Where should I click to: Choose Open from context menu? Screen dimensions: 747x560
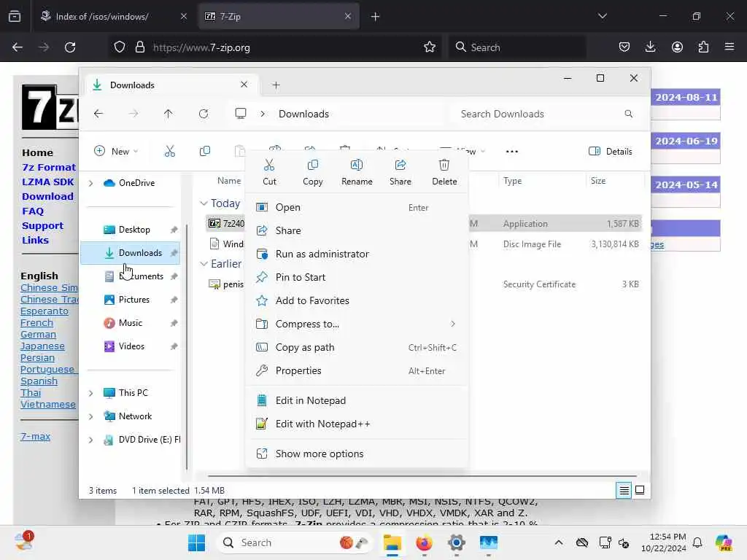(357, 207)
